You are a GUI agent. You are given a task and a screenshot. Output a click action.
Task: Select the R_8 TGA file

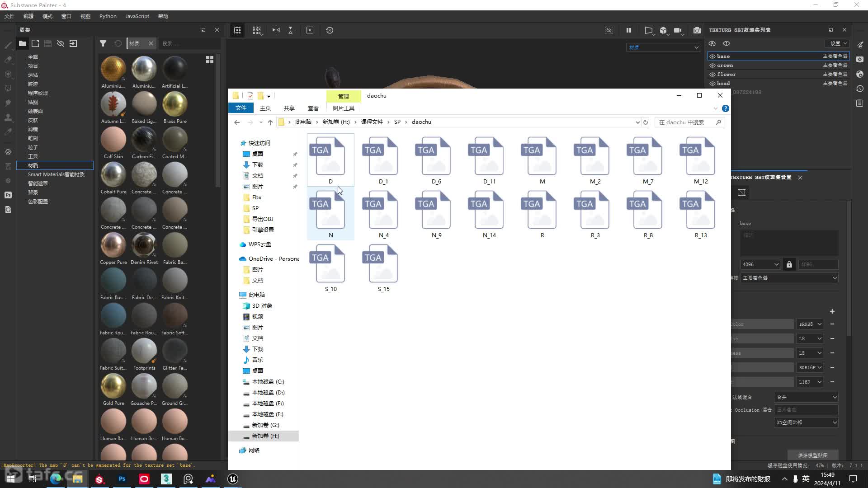(x=648, y=215)
